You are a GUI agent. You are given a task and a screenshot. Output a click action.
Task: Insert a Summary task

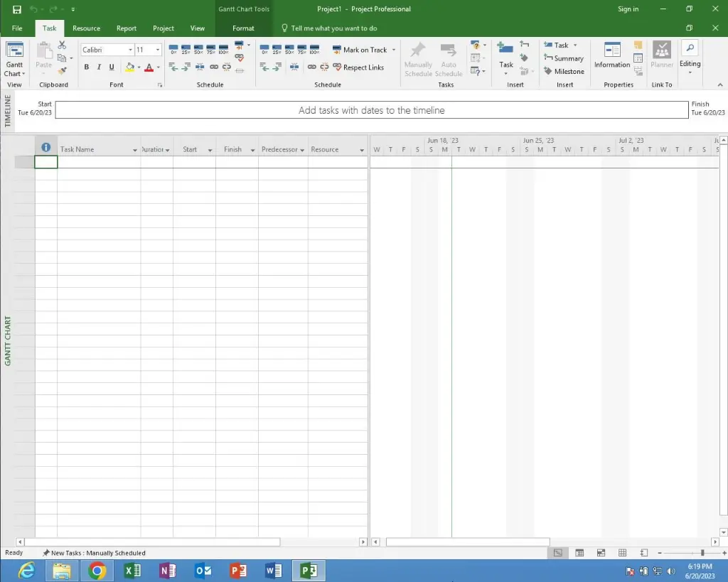point(564,58)
